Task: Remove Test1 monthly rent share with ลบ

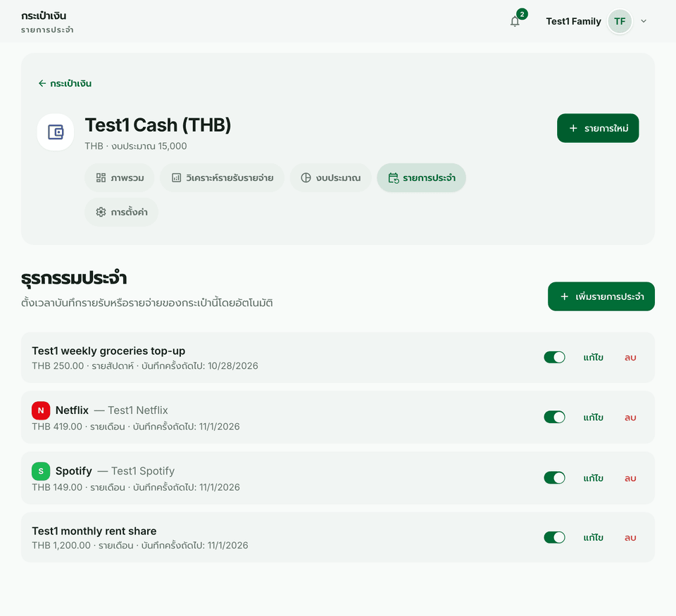Action: [x=630, y=538]
